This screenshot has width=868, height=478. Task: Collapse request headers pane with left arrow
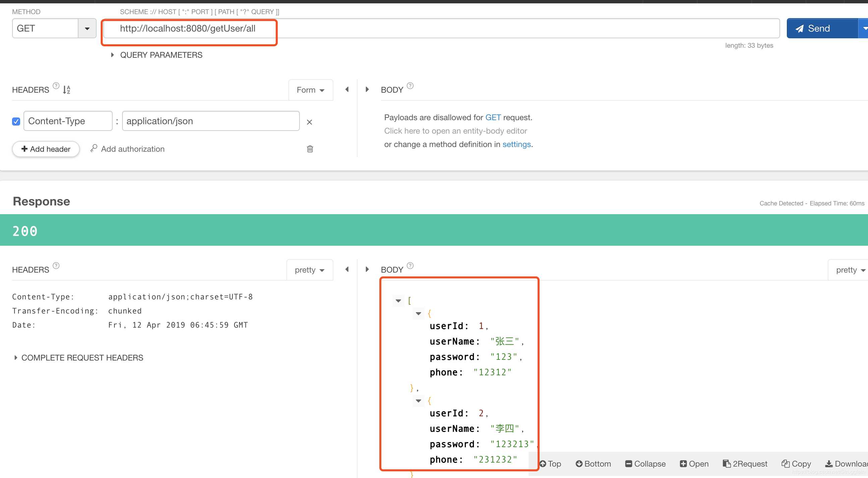tap(347, 89)
